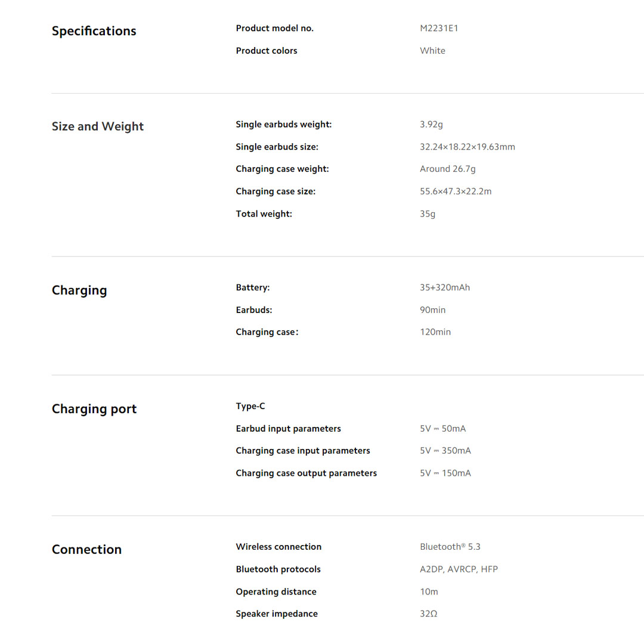The height and width of the screenshot is (644, 644).
Task: Click the single earbuds weight value 3.92g
Action: pyautogui.click(x=431, y=125)
